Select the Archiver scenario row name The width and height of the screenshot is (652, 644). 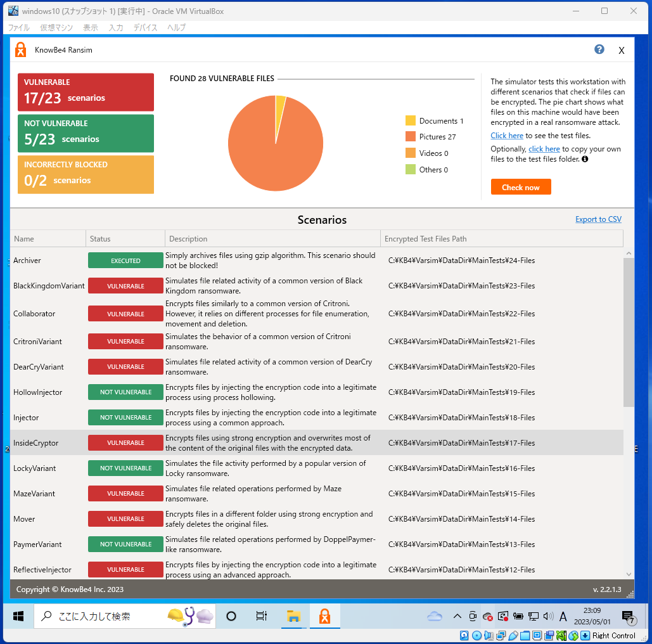pyautogui.click(x=27, y=261)
